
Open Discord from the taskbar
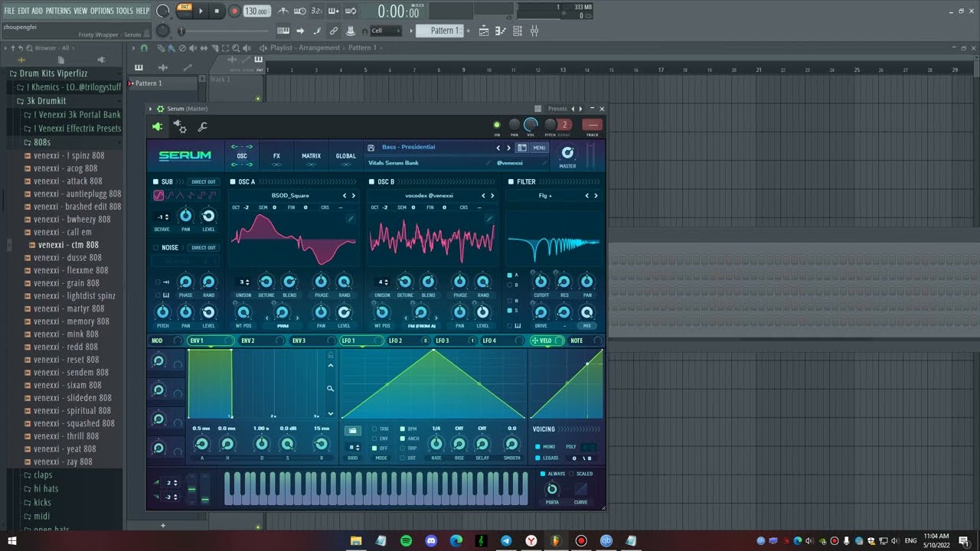pyautogui.click(x=431, y=541)
